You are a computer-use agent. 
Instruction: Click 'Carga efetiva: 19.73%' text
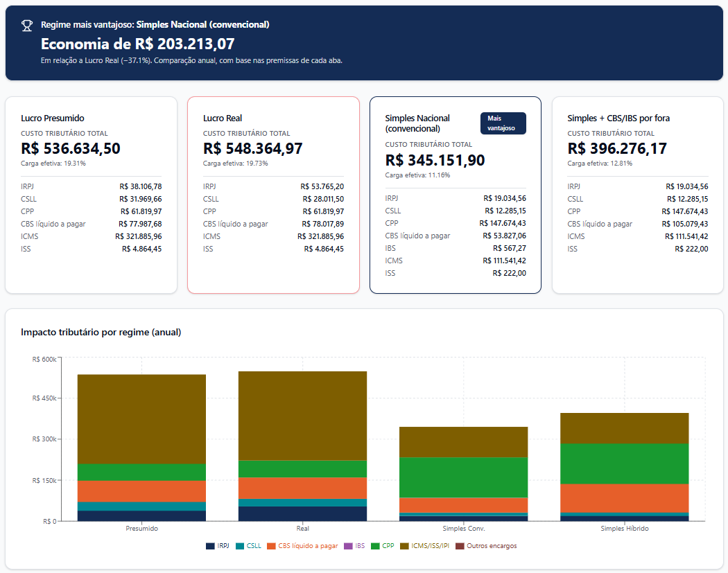click(x=236, y=164)
